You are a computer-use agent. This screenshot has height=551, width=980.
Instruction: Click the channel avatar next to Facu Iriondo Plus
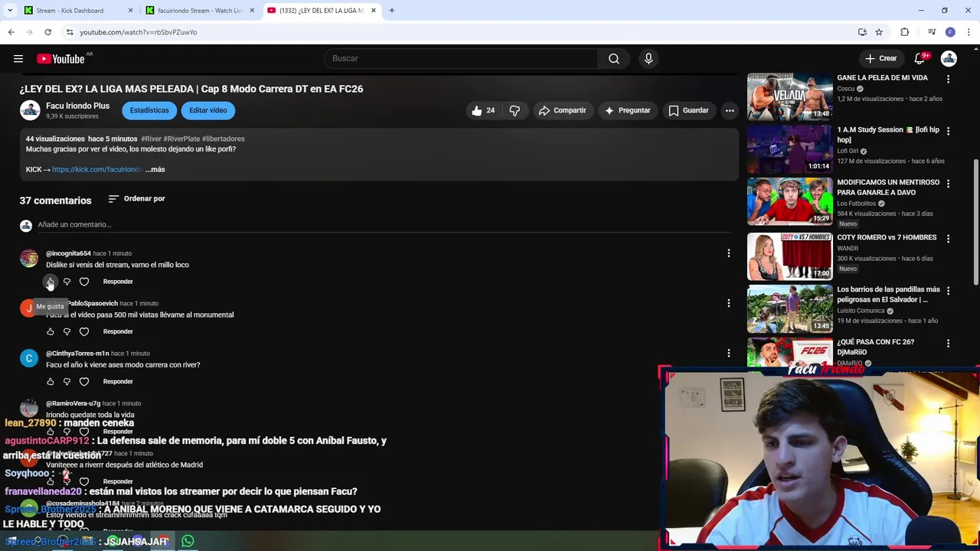[x=30, y=110]
